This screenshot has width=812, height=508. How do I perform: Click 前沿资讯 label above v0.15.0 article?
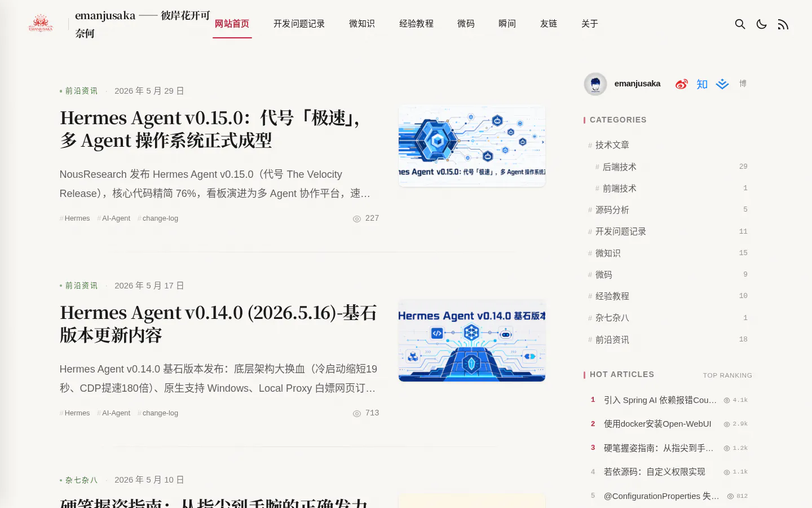tap(81, 91)
